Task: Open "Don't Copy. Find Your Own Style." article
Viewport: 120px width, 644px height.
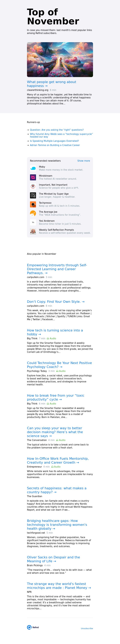Action: click(56, 302)
